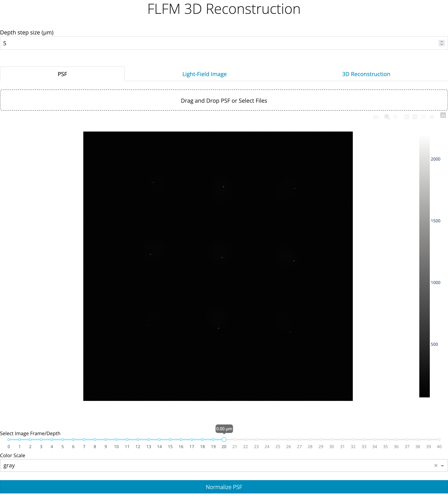This screenshot has width=448, height=502.
Task: Click slider label 38
Action: click(418, 447)
